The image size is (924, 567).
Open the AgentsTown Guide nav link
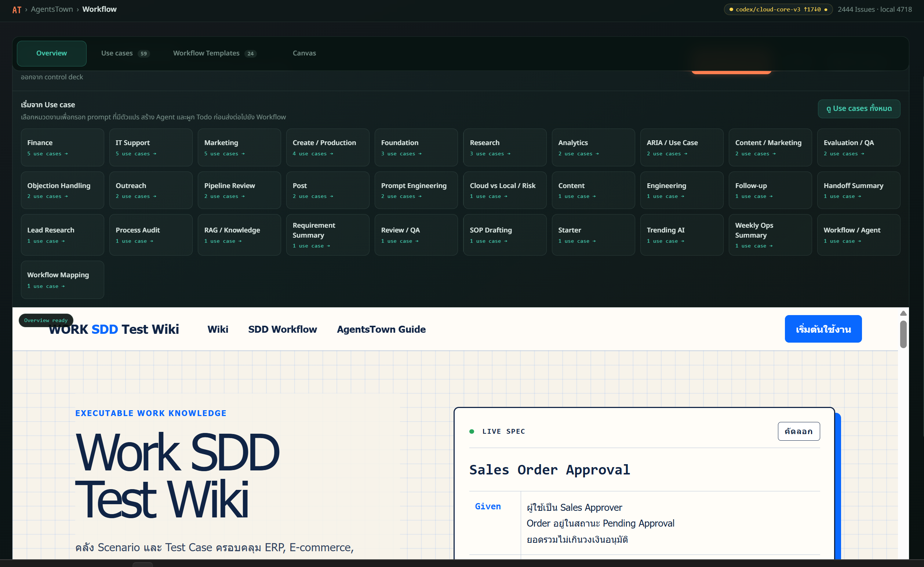[x=381, y=329]
